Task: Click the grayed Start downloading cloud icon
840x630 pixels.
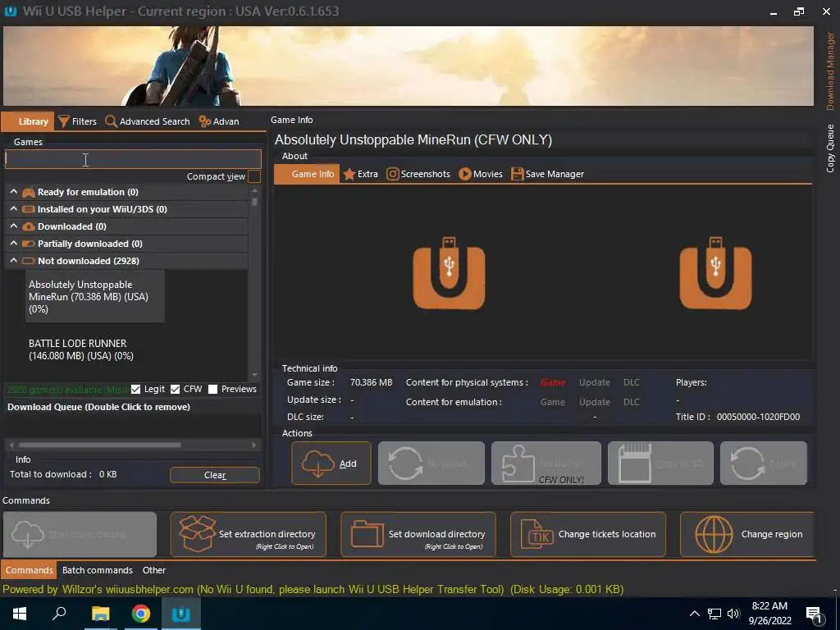Action: click(x=27, y=535)
